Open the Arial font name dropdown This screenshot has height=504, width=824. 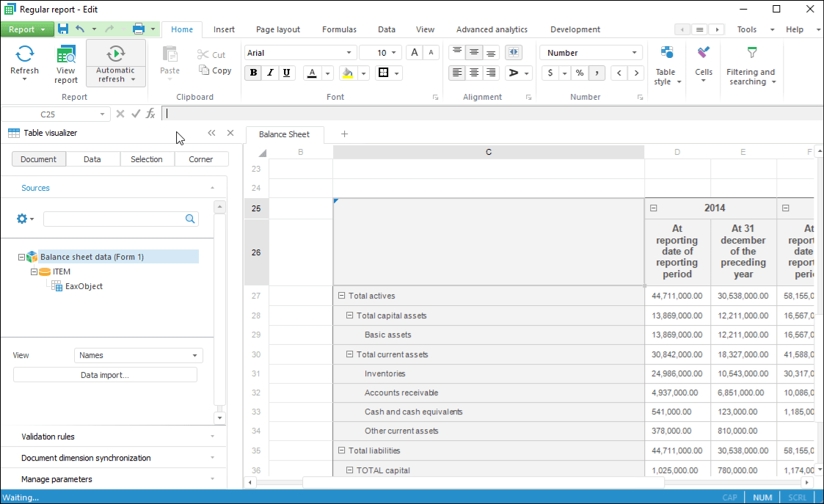pyautogui.click(x=349, y=53)
